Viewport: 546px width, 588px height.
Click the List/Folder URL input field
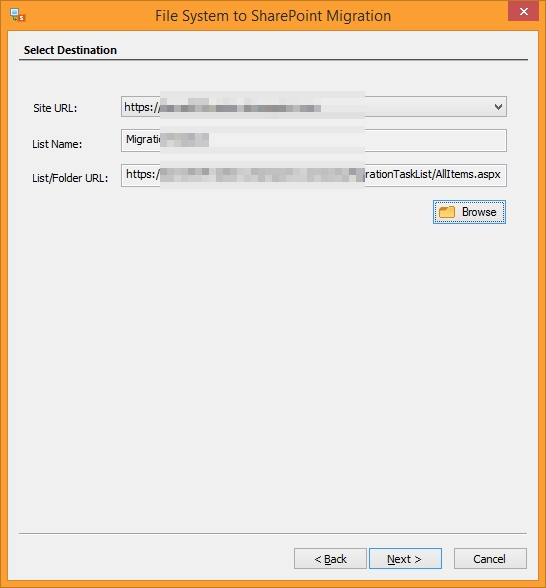coord(314,175)
